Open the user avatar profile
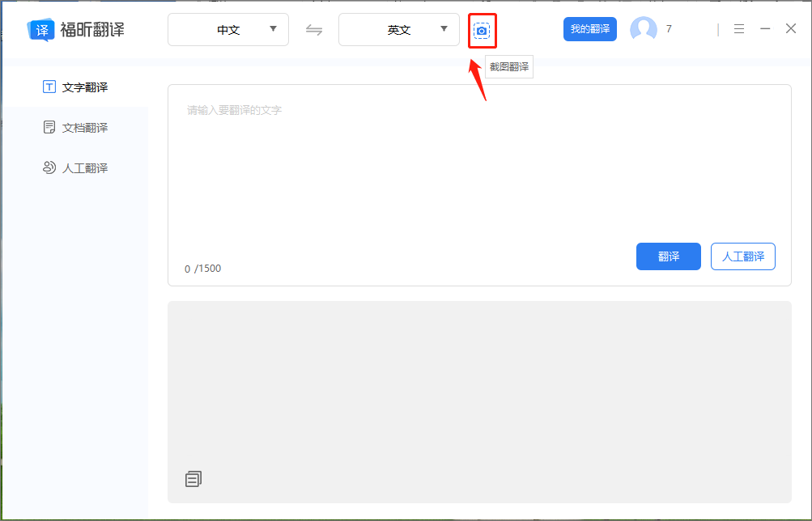This screenshot has height=521, width=812. (x=642, y=29)
